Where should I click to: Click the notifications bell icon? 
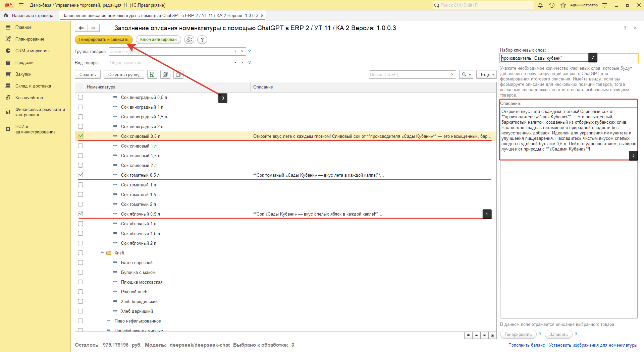coord(540,5)
